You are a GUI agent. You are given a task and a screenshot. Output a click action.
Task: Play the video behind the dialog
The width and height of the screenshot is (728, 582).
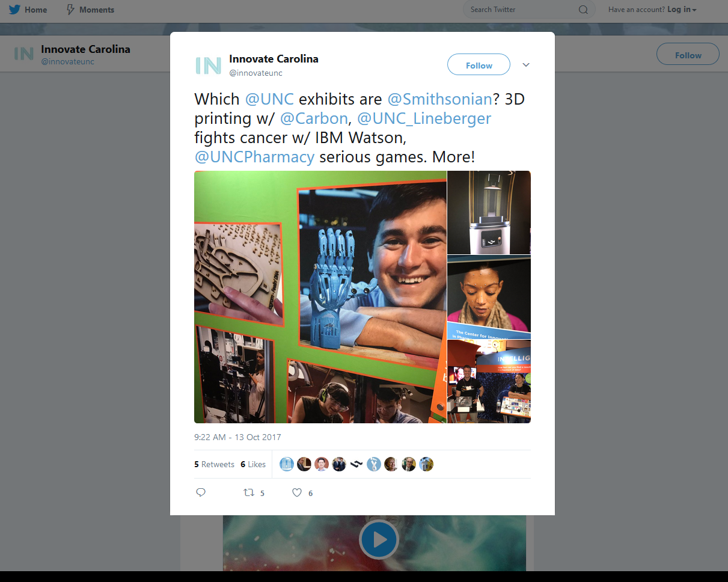pyautogui.click(x=379, y=539)
